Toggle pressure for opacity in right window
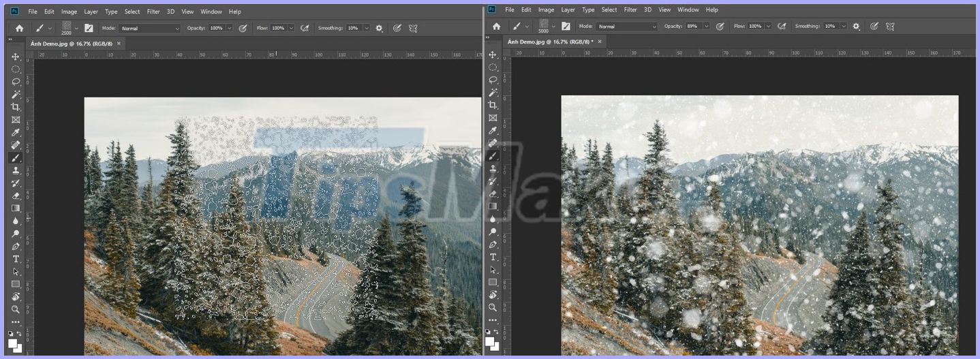 720,26
